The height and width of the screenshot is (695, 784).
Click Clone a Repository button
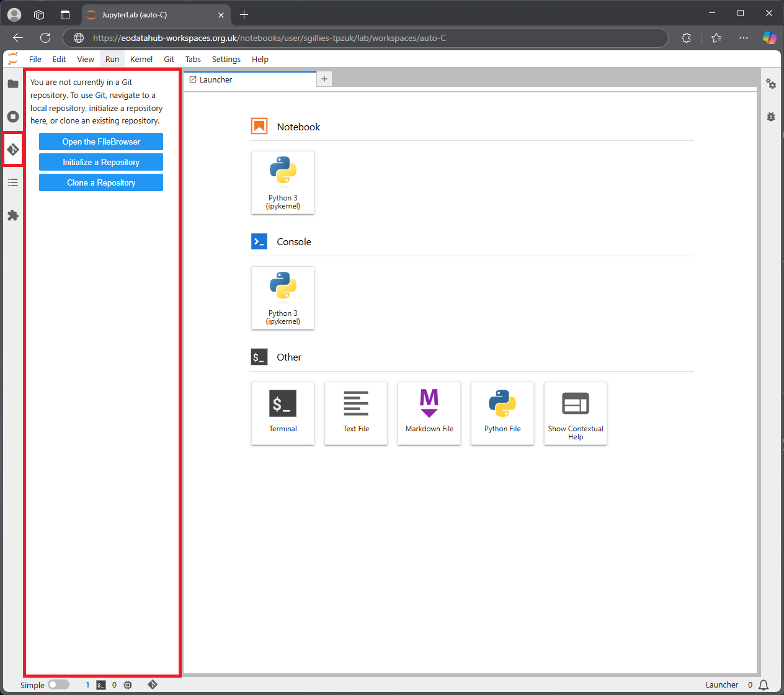pyautogui.click(x=101, y=182)
